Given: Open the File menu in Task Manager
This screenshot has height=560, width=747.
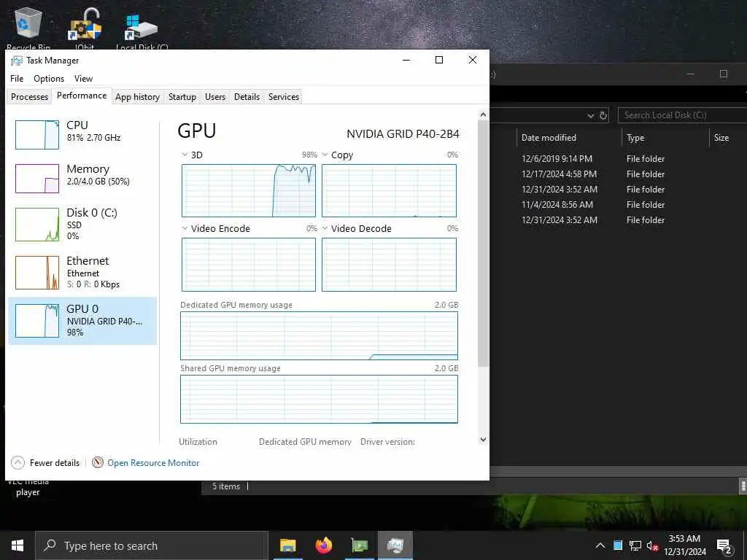Looking at the screenshot, I should (17, 79).
